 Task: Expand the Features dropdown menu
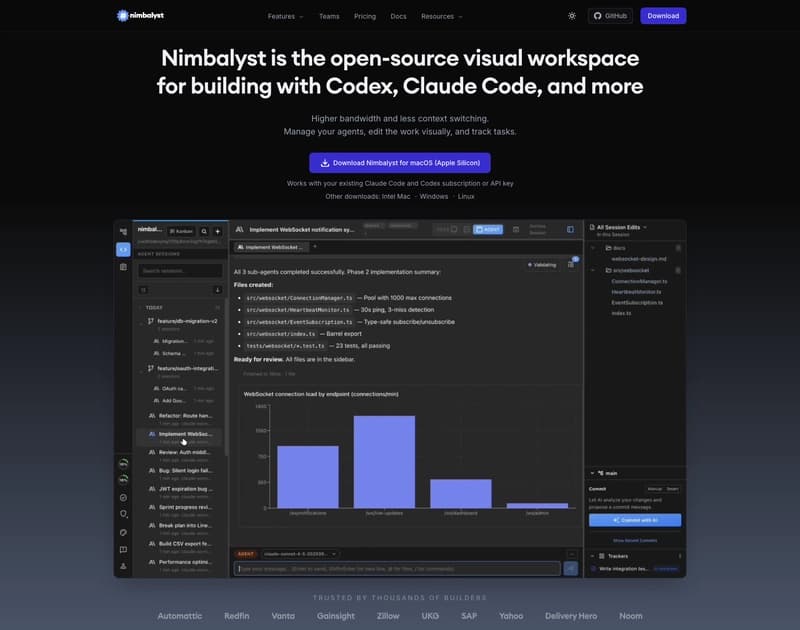286,16
